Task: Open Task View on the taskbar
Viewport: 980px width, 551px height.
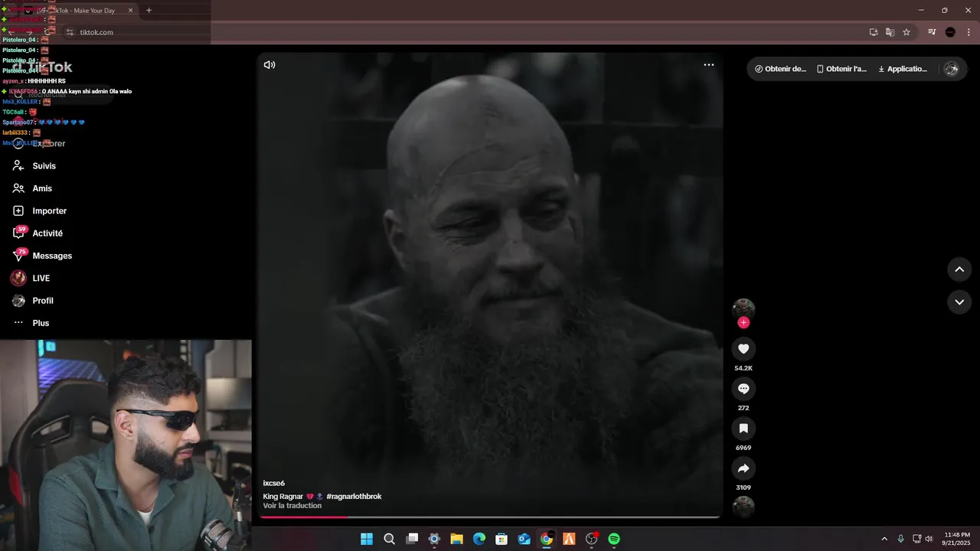Action: click(x=412, y=539)
